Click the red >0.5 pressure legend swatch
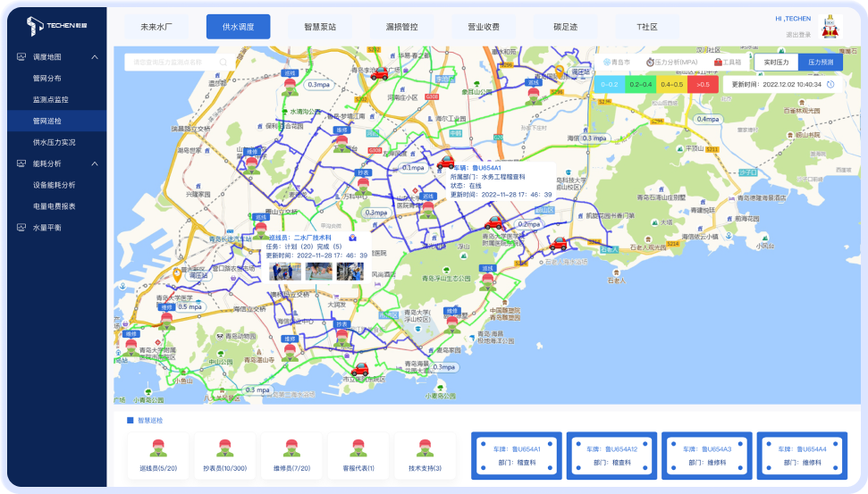Image resolution: width=868 pixels, height=494 pixels. click(x=704, y=84)
